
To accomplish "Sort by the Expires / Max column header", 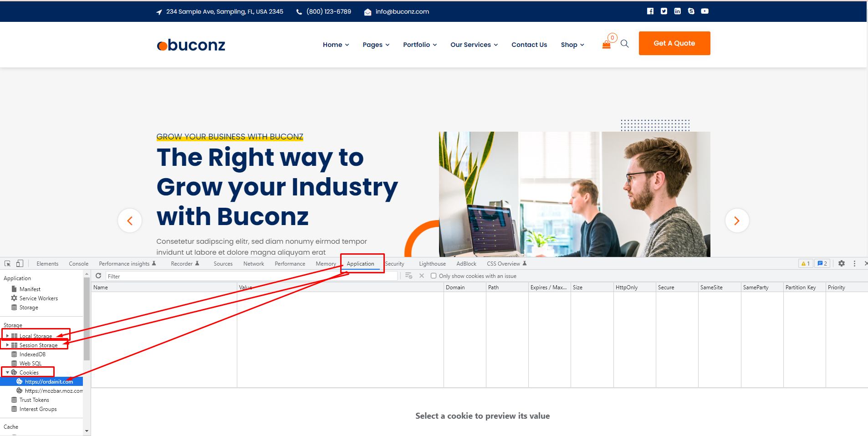I will [549, 287].
